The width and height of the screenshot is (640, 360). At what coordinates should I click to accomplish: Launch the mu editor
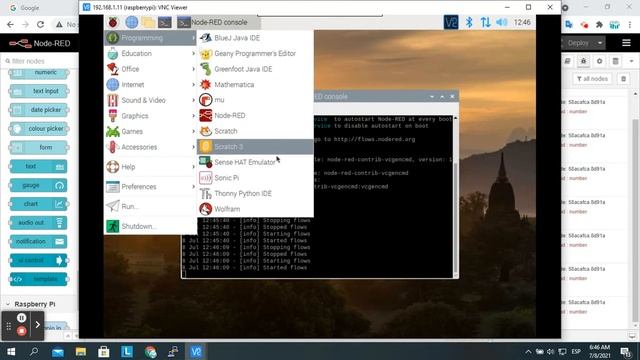(255, 100)
